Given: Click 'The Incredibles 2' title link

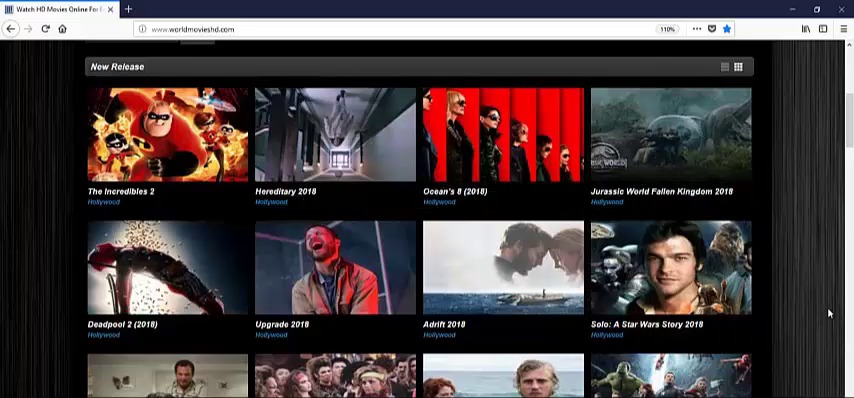Looking at the screenshot, I should pyautogui.click(x=121, y=192).
